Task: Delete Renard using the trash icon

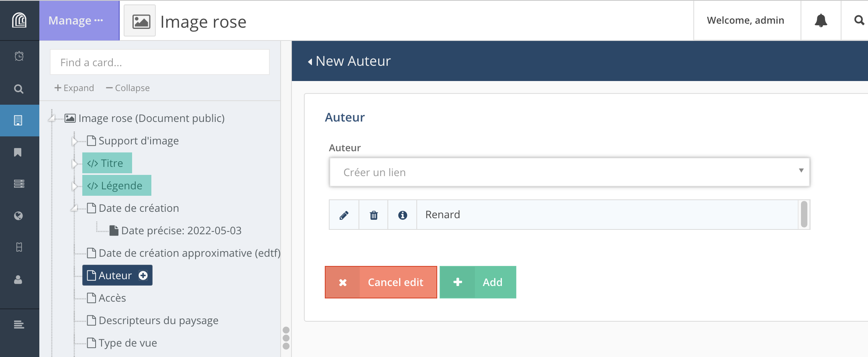Action: click(x=373, y=215)
